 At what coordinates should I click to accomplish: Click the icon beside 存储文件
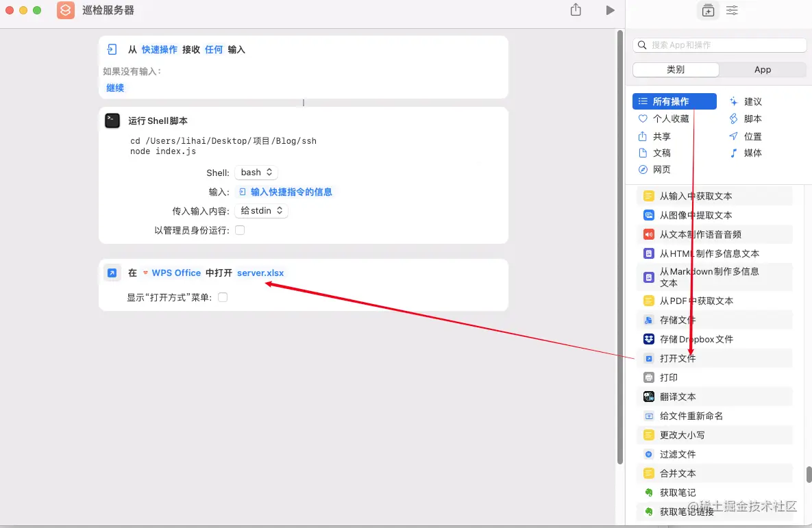click(x=648, y=320)
